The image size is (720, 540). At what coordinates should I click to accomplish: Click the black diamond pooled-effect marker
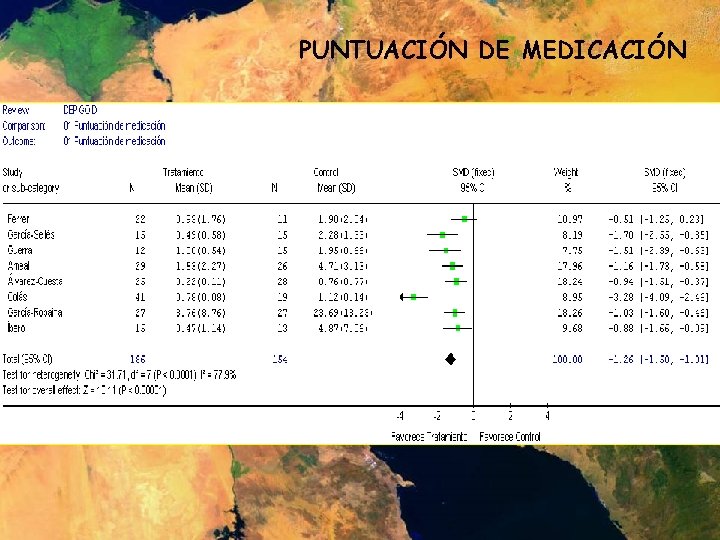[x=450, y=359]
